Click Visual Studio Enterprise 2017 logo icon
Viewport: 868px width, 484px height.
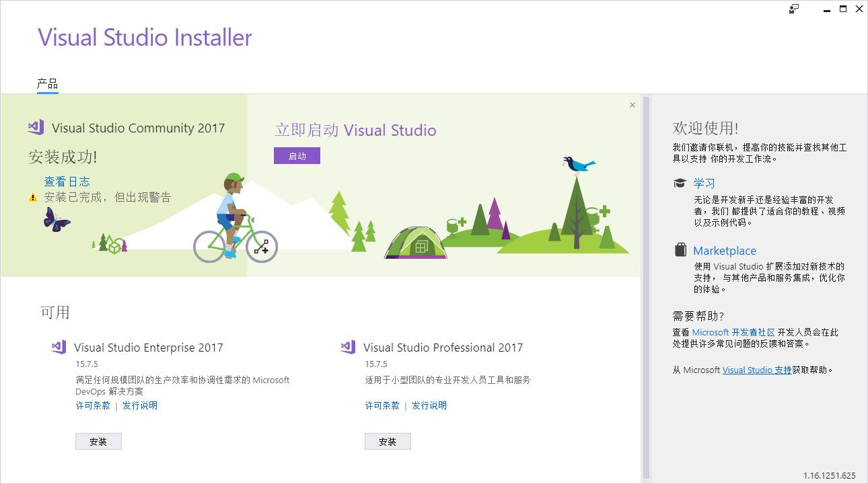[x=59, y=347]
